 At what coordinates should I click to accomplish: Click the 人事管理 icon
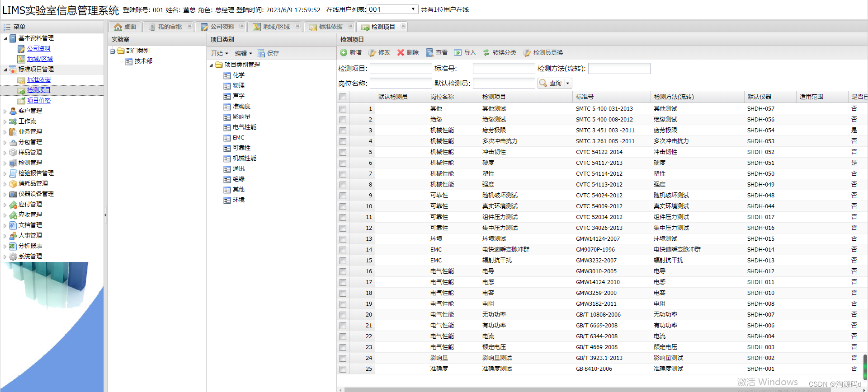[13, 236]
